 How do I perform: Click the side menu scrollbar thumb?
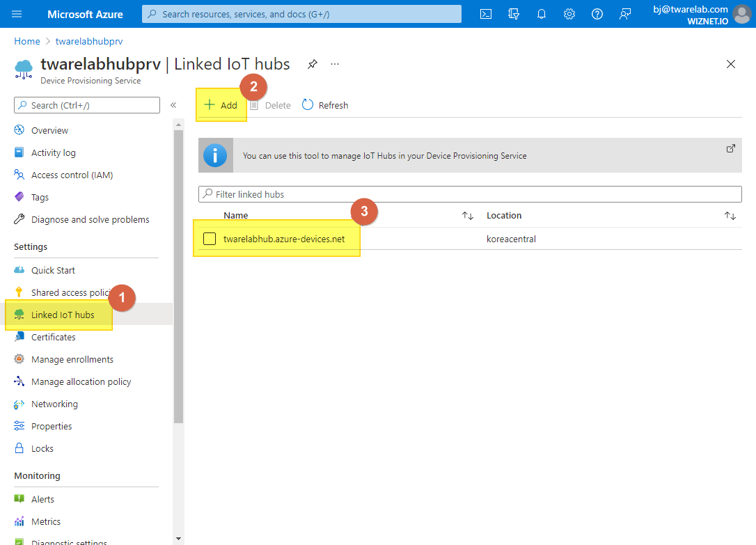tap(178, 276)
